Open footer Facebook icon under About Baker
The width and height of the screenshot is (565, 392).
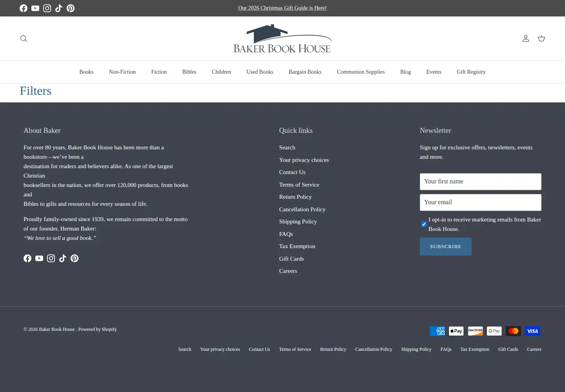(27, 258)
